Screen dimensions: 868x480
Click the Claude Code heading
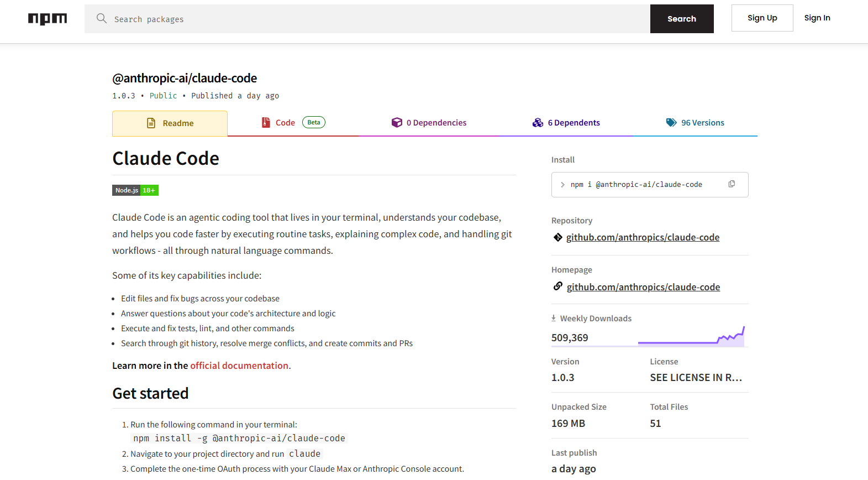pos(166,159)
